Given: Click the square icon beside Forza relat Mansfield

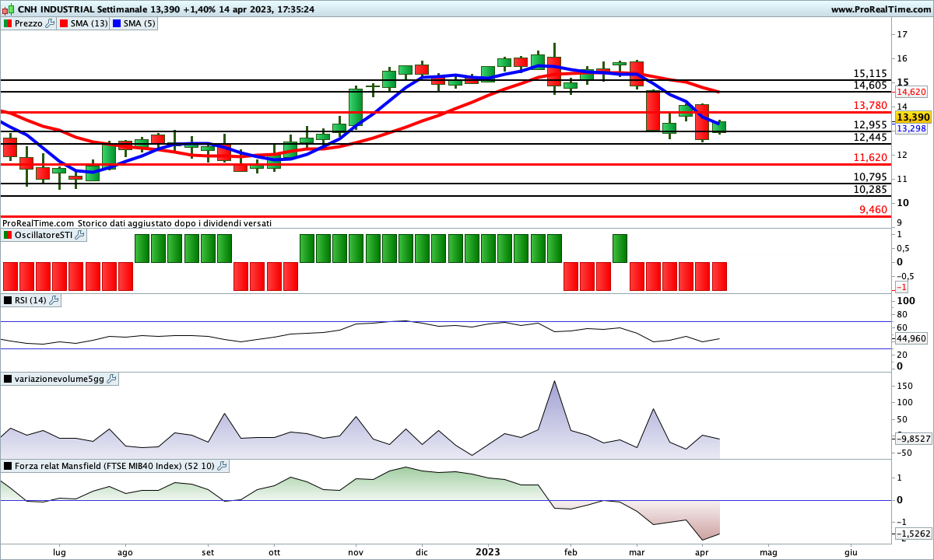Looking at the screenshot, I should coord(8,466).
